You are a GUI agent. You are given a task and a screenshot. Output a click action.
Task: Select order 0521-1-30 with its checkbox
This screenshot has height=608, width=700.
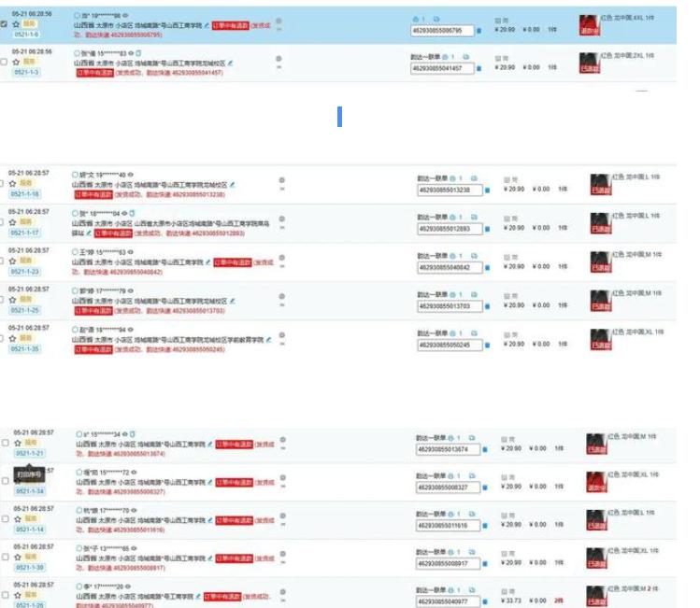pyautogui.click(x=6, y=557)
